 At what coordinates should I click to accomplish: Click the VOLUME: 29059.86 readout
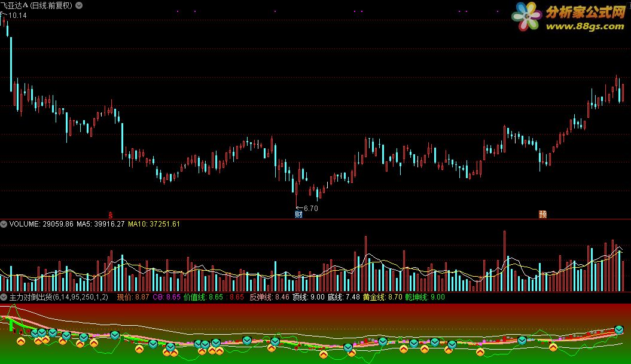click(x=41, y=224)
